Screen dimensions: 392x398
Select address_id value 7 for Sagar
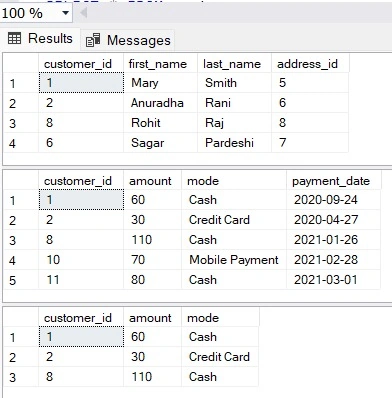[x=310, y=143]
